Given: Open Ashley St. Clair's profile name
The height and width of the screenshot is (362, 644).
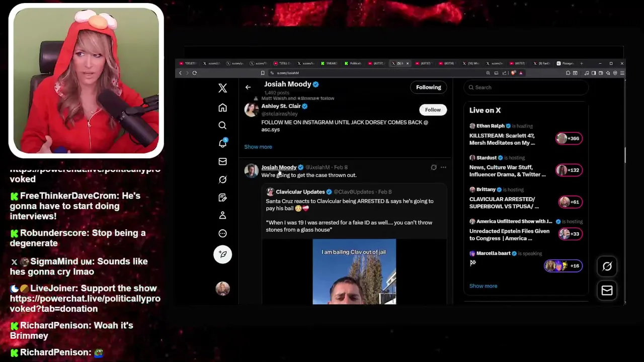Looking at the screenshot, I should point(281,106).
